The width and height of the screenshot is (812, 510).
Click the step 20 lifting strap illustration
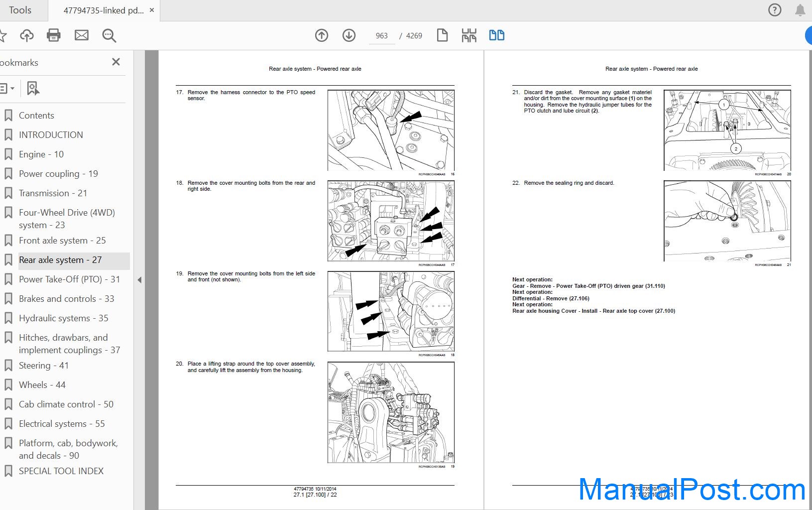391,412
